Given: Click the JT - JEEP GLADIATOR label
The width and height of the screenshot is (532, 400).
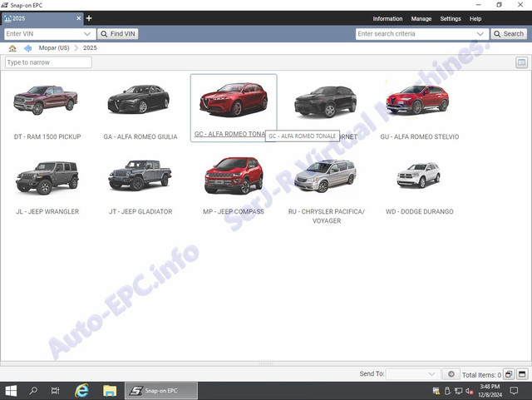Looking at the screenshot, I should pos(140,211).
